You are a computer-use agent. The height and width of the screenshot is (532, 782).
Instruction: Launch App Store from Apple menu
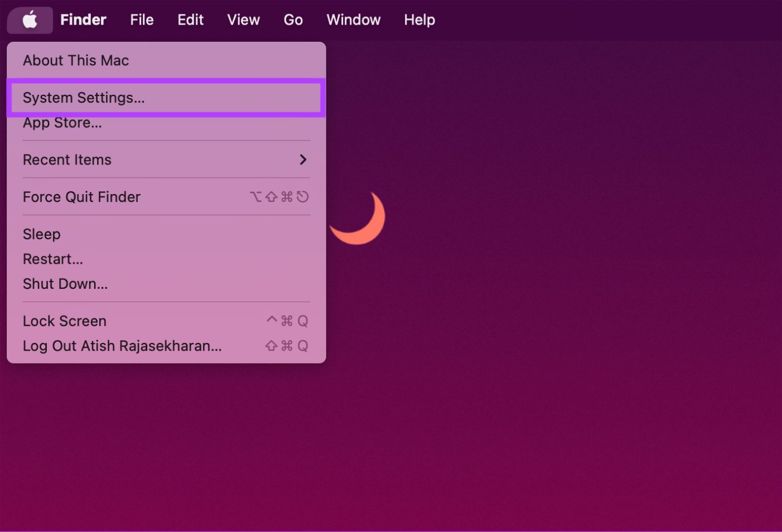click(166, 123)
